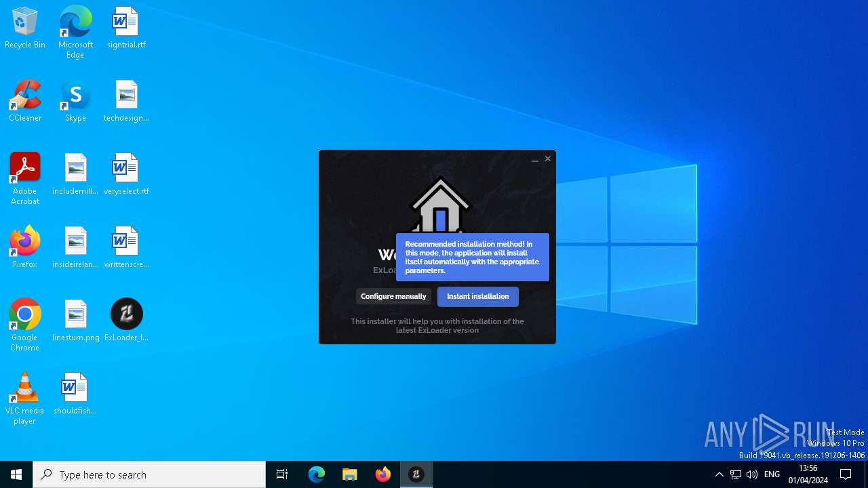Launch CCleaner desktop shortcut

pyautogui.click(x=25, y=102)
